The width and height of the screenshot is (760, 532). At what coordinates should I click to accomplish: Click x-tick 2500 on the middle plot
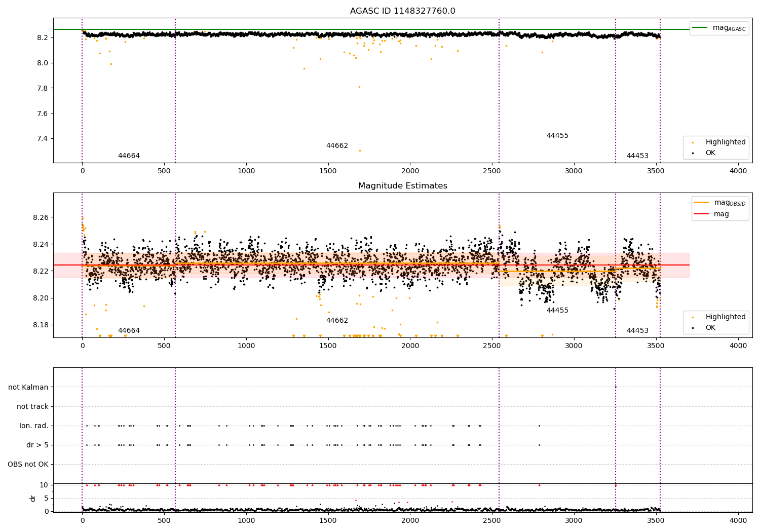[492, 346]
